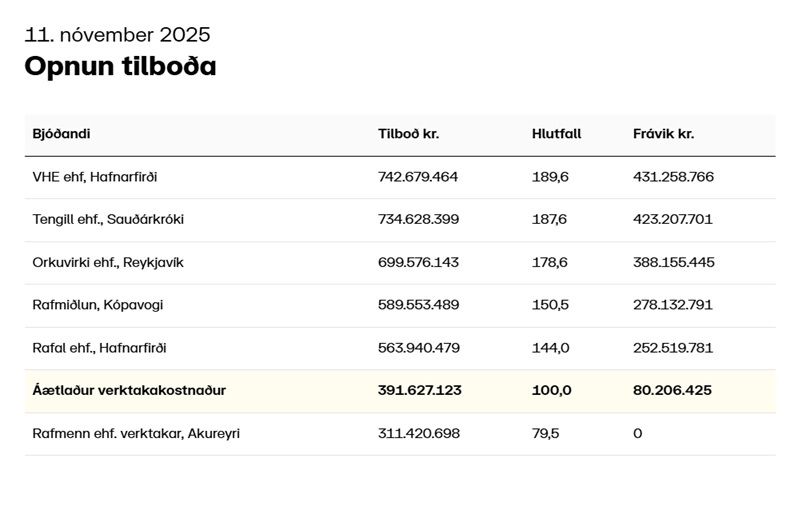Select the "Bjóðandi" column header
This screenshot has height=506, width=790.
(61, 134)
